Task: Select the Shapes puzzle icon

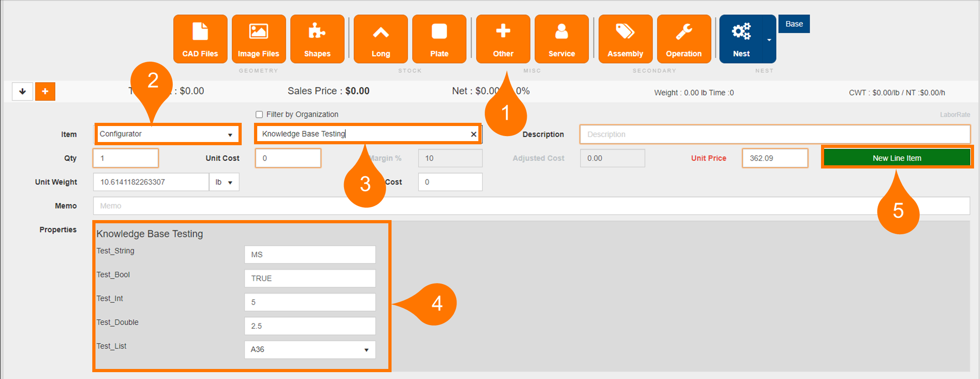Action: pyautogui.click(x=317, y=39)
